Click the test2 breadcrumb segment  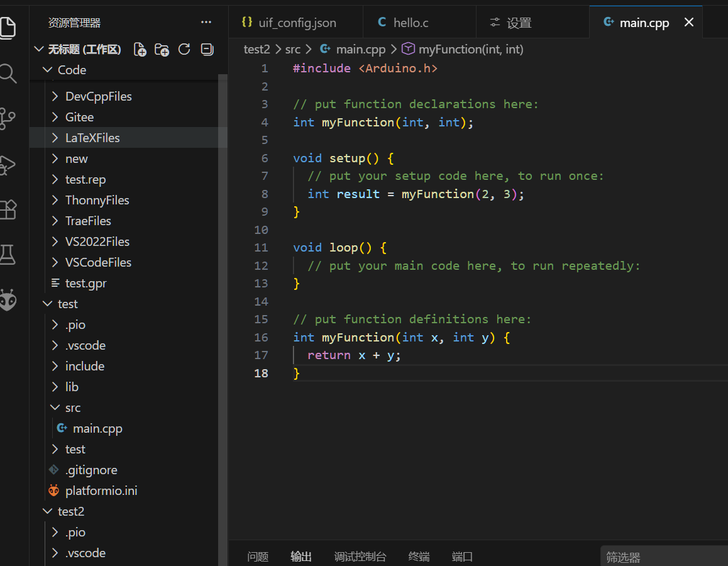coord(256,49)
